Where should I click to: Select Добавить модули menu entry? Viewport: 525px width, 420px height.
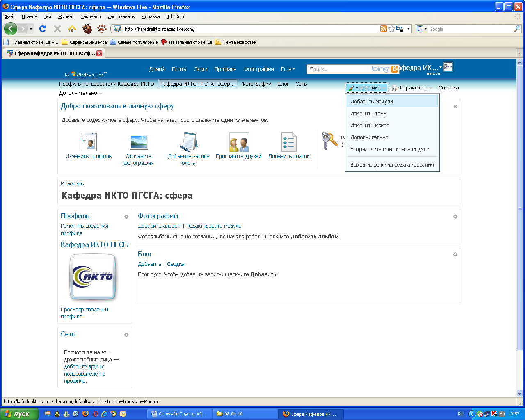[x=392, y=102]
